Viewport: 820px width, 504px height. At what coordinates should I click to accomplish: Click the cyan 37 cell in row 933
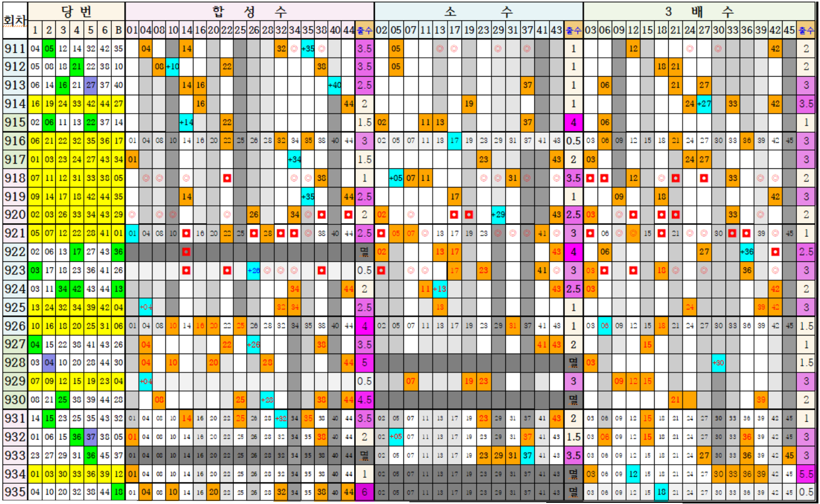527,455
